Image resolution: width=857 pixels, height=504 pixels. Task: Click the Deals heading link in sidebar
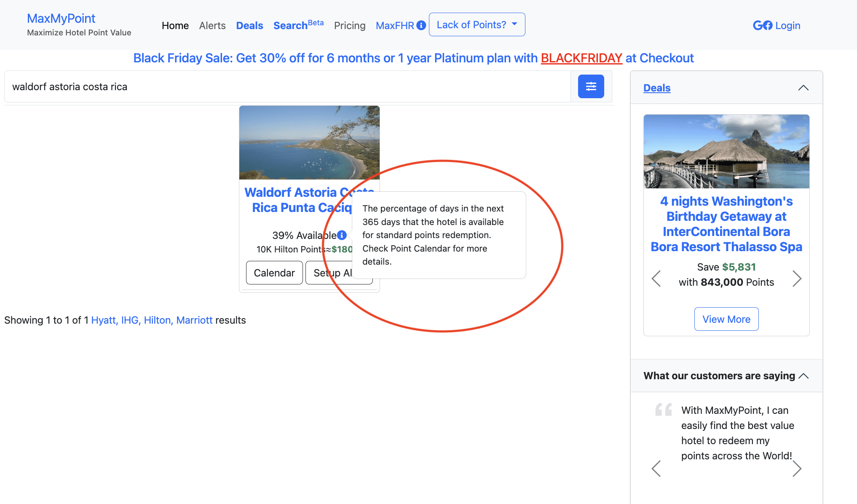click(657, 88)
